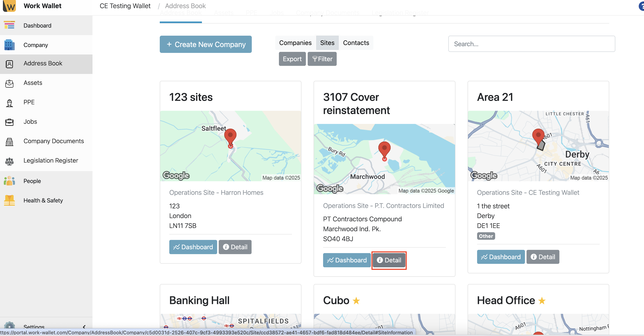Screen dimensions: 644x336
Task: Click the Address Book contact icon
Action: pos(9,64)
